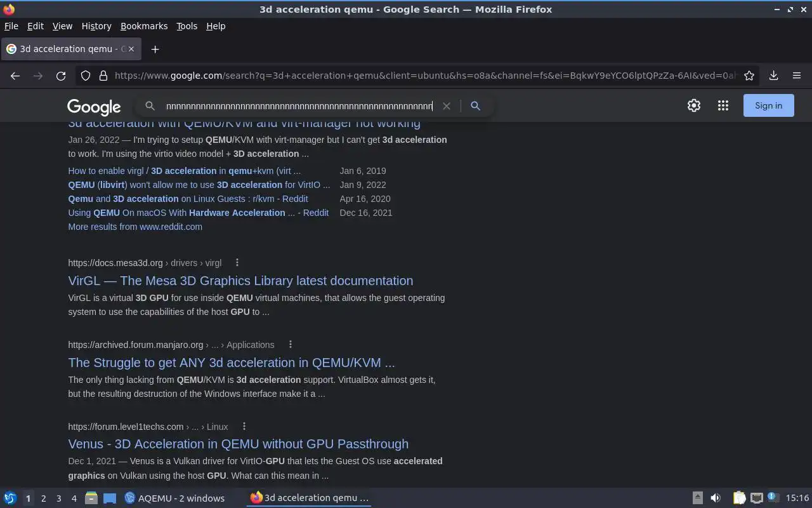Click the notification tray icon beside clock
This screenshot has width=812, height=508.
pyautogui.click(x=773, y=497)
